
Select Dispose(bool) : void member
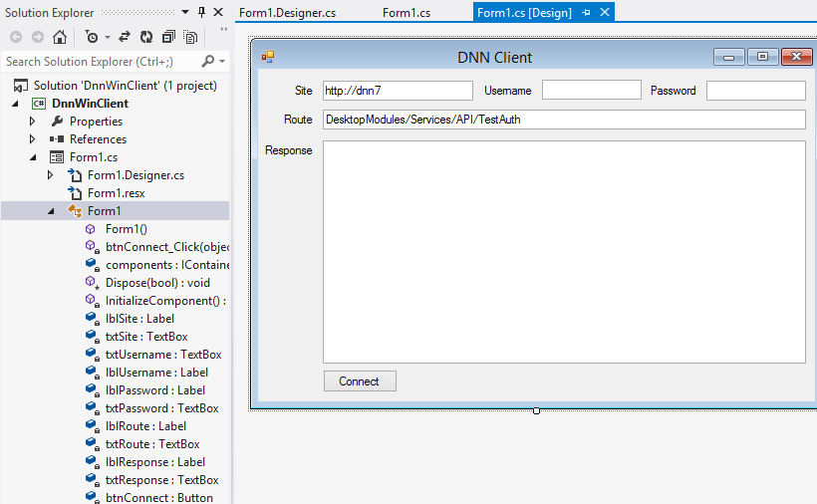tap(157, 283)
